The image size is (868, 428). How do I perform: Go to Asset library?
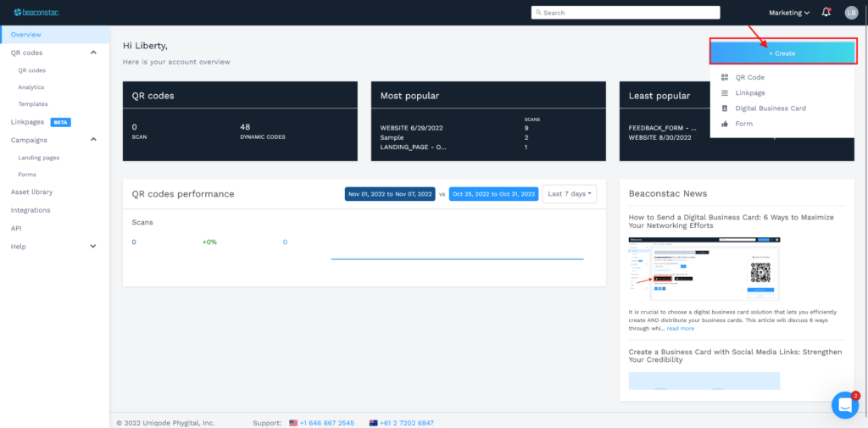point(31,192)
